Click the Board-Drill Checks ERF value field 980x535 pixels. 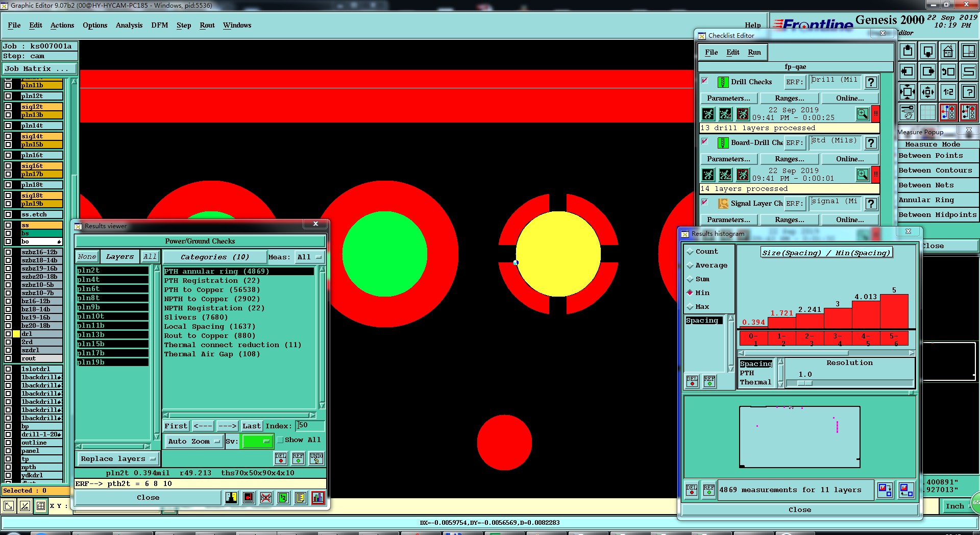pyautogui.click(x=835, y=142)
